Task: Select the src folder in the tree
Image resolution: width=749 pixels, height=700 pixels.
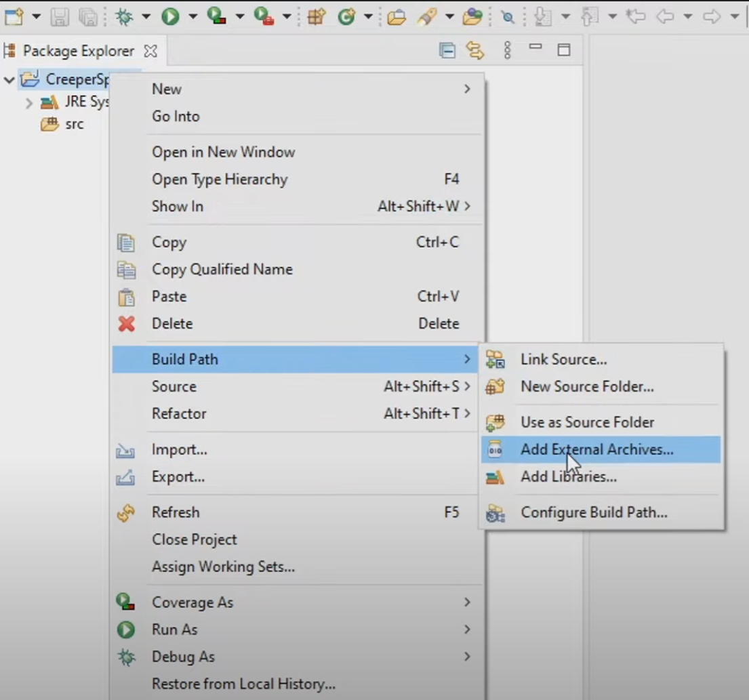Action: (74, 124)
